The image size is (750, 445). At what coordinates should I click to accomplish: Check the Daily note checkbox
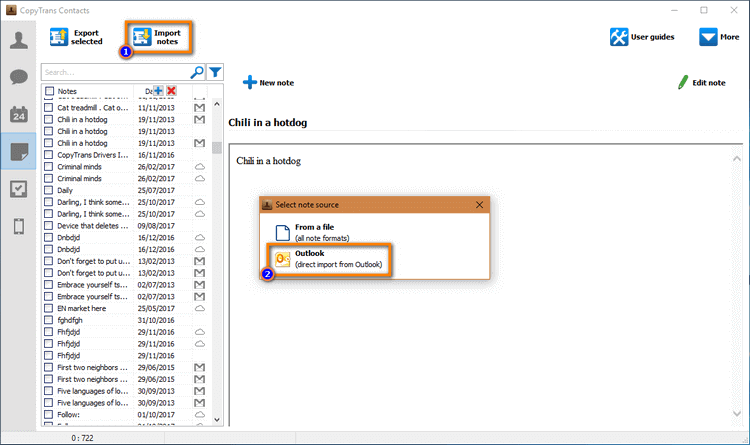48,190
